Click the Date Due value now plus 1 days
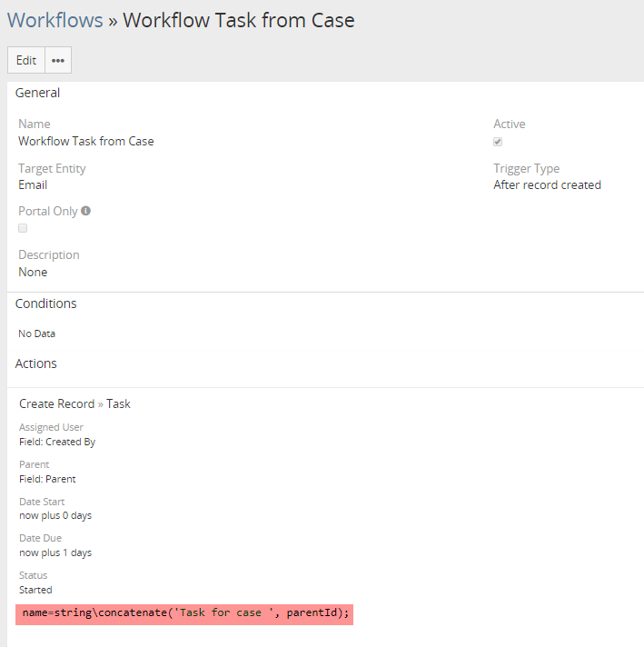 point(55,552)
